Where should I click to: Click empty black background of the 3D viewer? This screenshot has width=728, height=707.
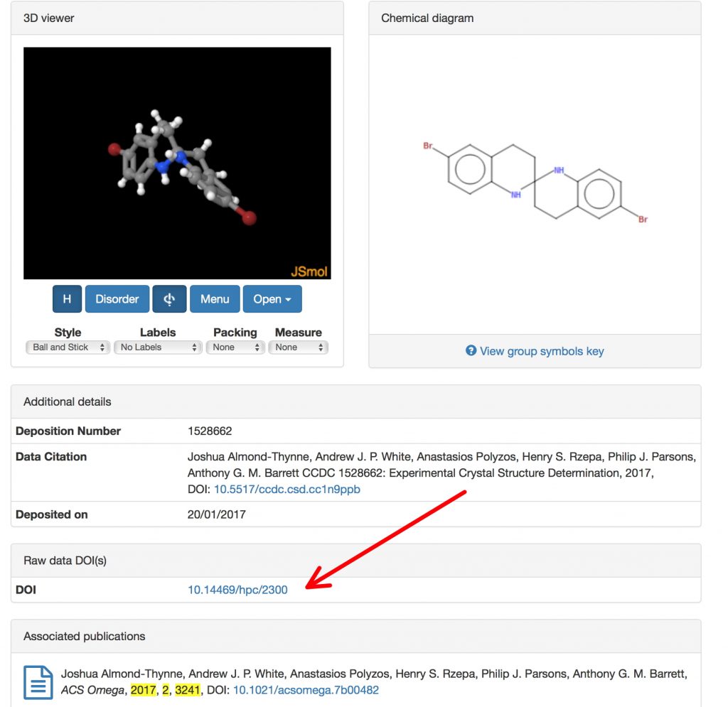71,234
